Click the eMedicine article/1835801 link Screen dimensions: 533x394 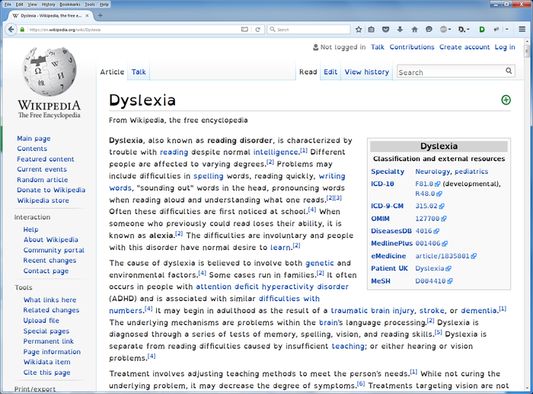click(x=446, y=256)
